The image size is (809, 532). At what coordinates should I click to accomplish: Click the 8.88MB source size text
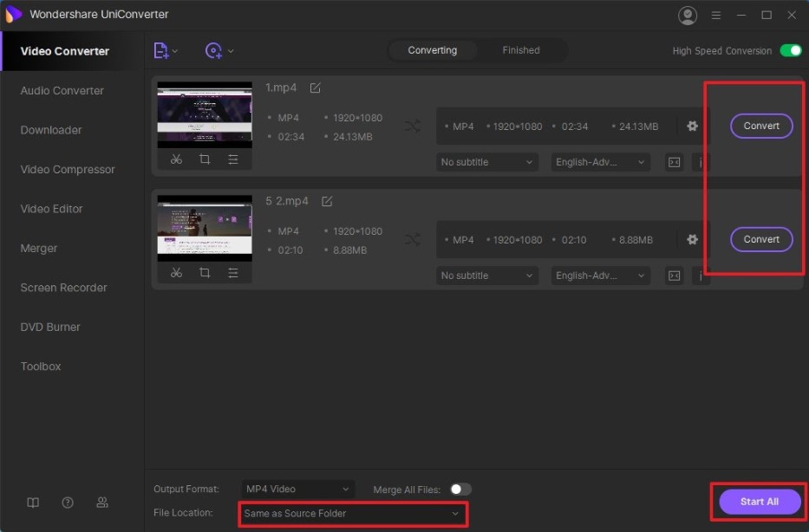pyautogui.click(x=349, y=250)
